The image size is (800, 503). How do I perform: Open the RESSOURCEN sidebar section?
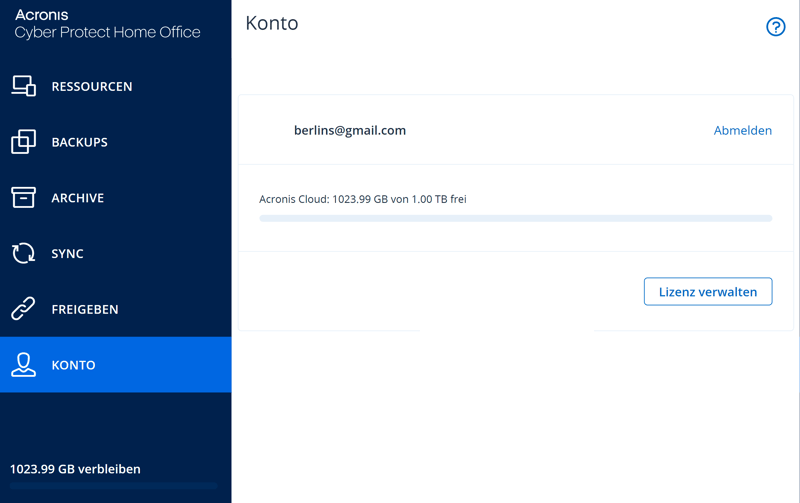tap(115, 86)
